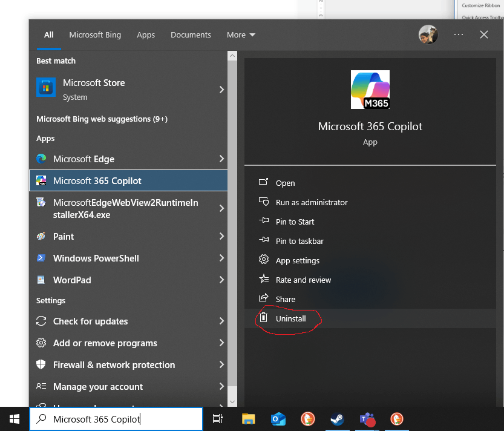
Task: Click Microsoft Bing web suggestions (9+) text
Action: pyautogui.click(x=102, y=119)
